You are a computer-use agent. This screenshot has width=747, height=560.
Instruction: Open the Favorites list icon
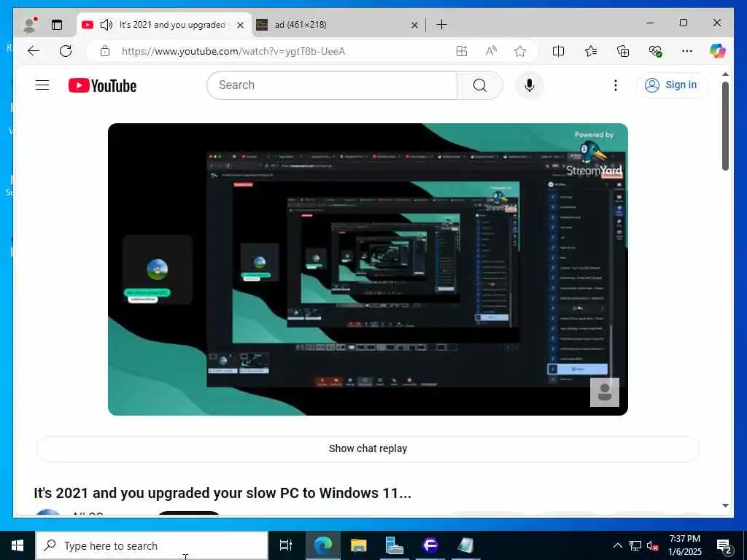[591, 51]
